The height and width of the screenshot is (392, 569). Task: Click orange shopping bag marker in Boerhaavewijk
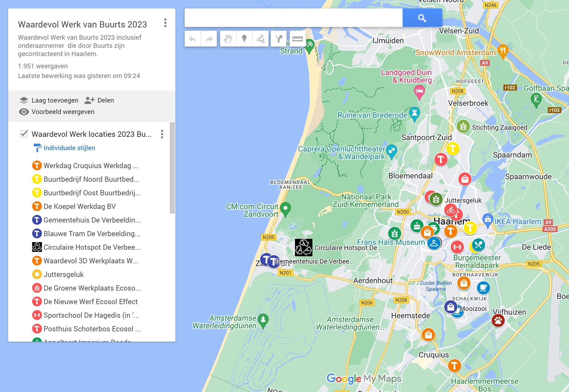[x=464, y=283]
